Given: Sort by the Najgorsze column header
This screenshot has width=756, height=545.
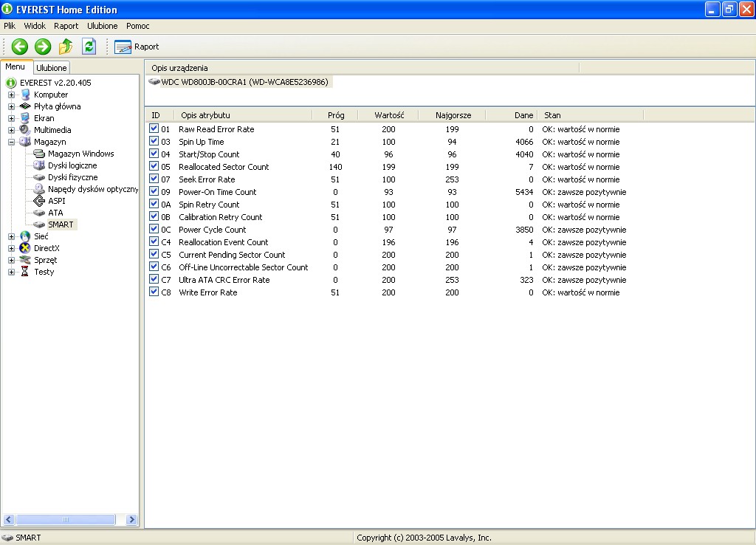Looking at the screenshot, I should click(x=453, y=115).
